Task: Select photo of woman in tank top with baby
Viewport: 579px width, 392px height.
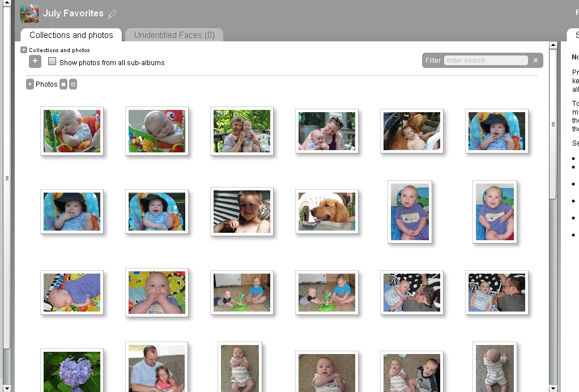Action: [x=327, y=131]
